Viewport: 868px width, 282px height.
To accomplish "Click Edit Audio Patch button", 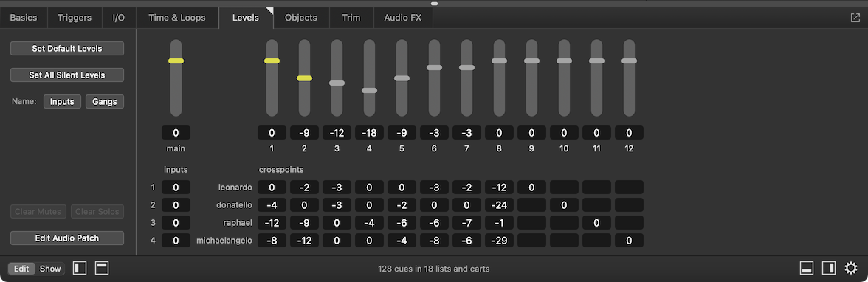I will tap(67, 238).
